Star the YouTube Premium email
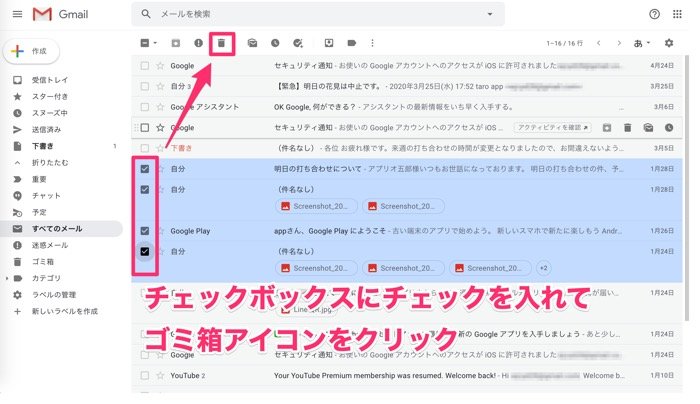This screenshot has width=700, height=404. 160,375
